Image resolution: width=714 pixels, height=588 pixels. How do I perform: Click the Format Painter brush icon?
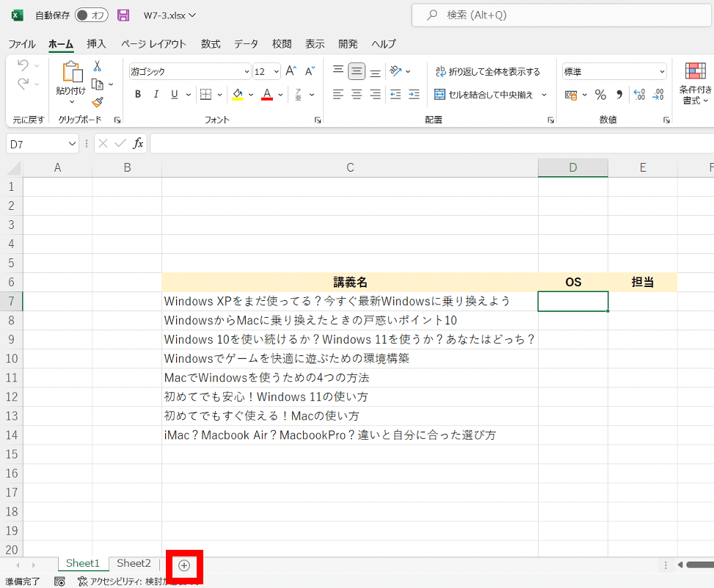[97, 102]
